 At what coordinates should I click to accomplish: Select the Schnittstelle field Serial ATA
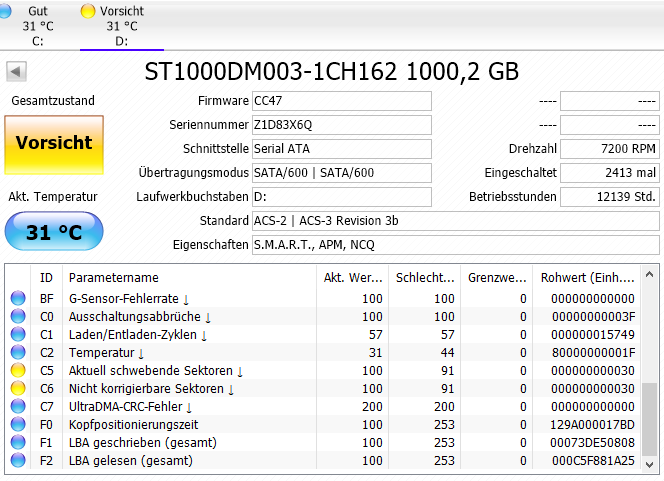342,149
